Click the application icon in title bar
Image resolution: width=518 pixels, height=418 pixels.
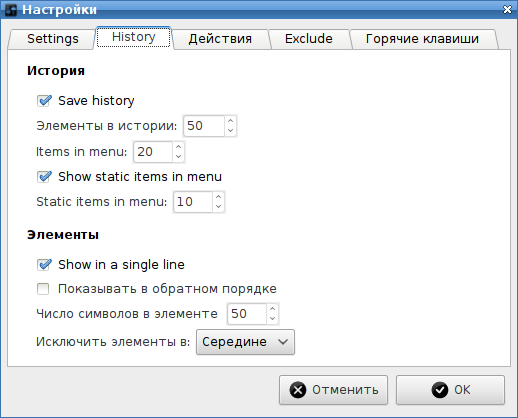11,10
